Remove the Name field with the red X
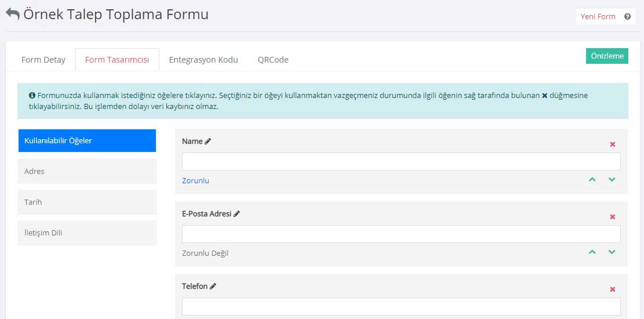The image size is (644, 319). tap(612, 144)
